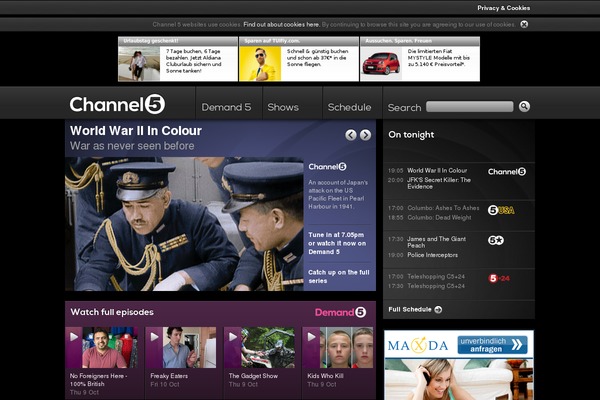The image size is (600, 400).
Task: Click the 'Freaky Eaters' title text
Action: (169, 376)
